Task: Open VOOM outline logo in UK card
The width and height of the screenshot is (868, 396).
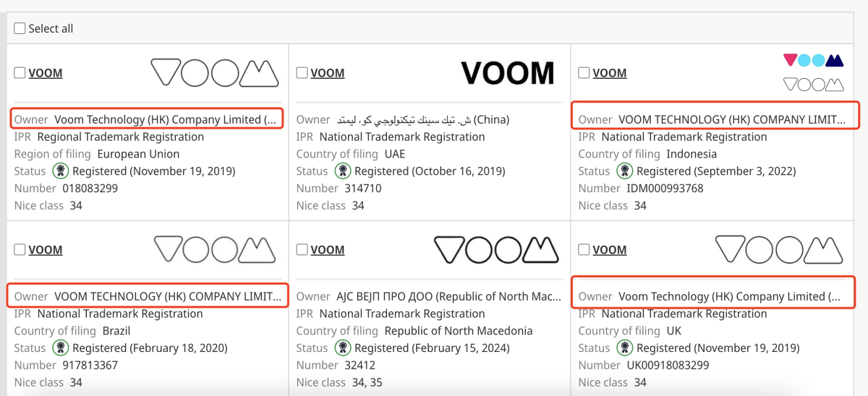Action: pos(779,250)
